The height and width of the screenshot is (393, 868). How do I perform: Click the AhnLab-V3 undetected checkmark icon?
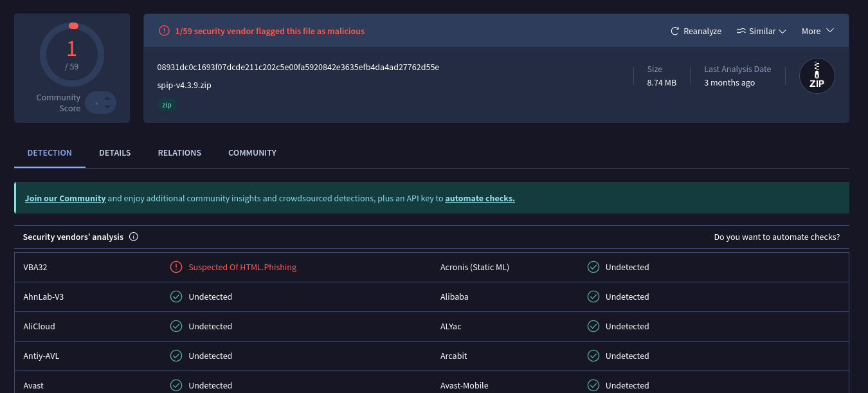tap(176, 297)
